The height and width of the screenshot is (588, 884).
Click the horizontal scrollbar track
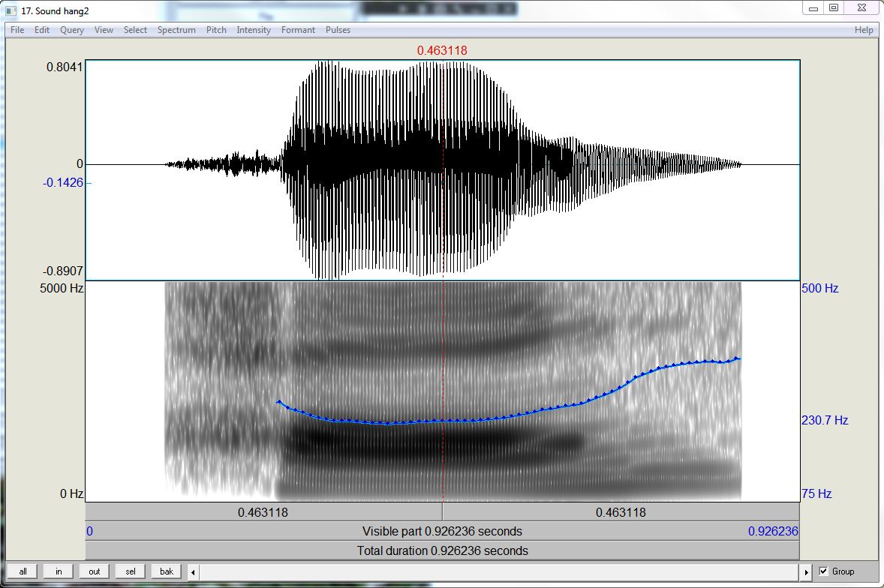[x=500, y=572]
